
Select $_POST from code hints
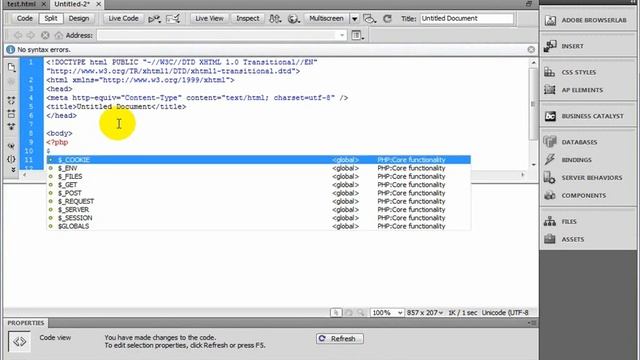pos(258,193)
